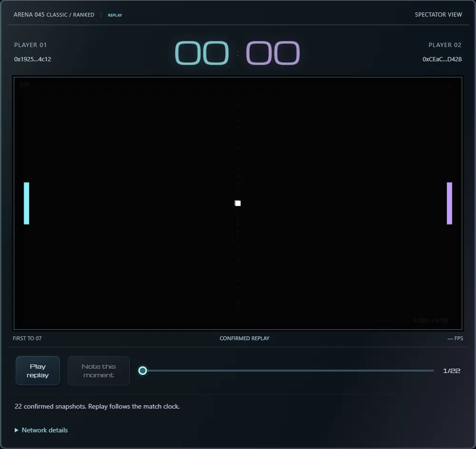The width and height of the screenshot is (476, 449).
Task: Click the cyan left paddle
Action: [27, 203]
